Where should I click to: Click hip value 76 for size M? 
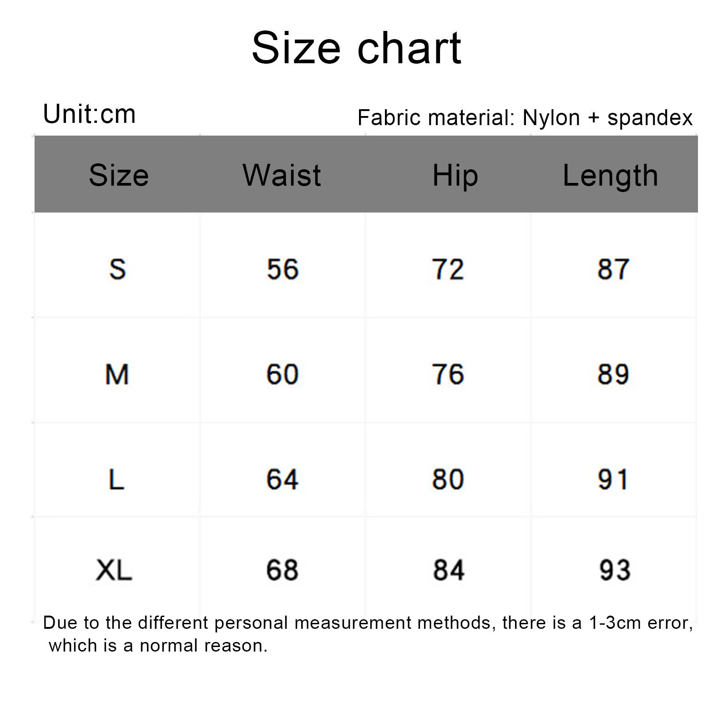coord(448,374)
